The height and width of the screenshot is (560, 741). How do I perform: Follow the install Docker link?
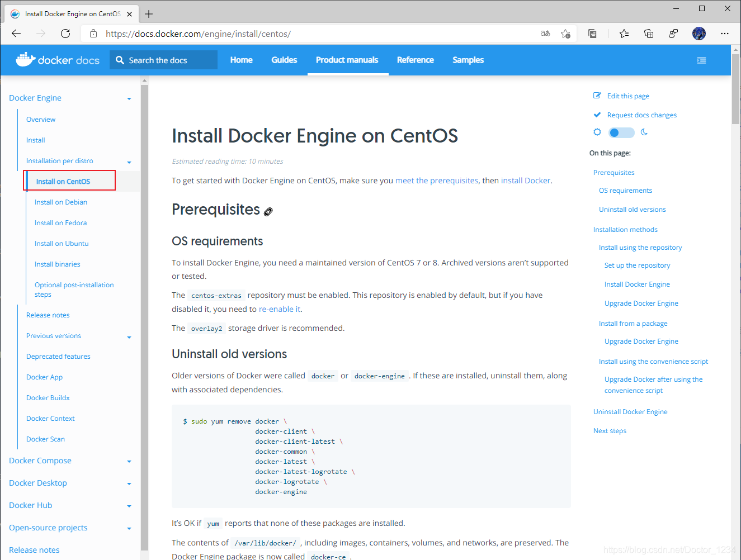click(x=526, y=181)
